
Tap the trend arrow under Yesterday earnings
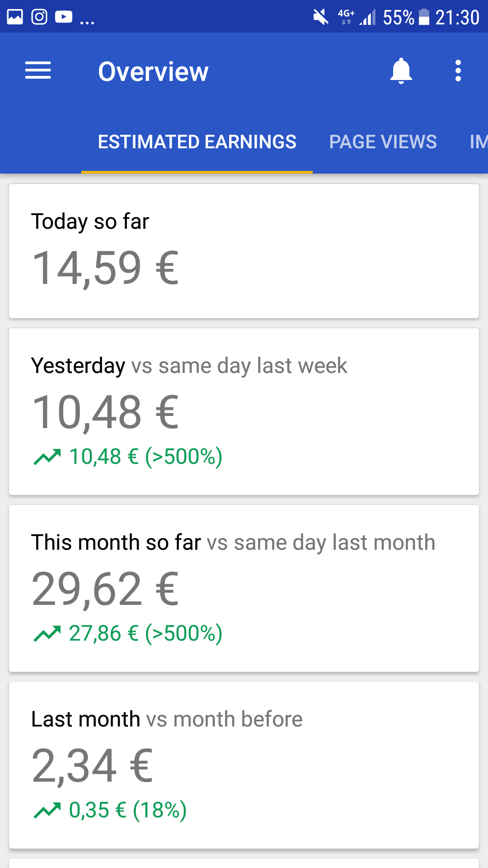click(x=47, y=457)
